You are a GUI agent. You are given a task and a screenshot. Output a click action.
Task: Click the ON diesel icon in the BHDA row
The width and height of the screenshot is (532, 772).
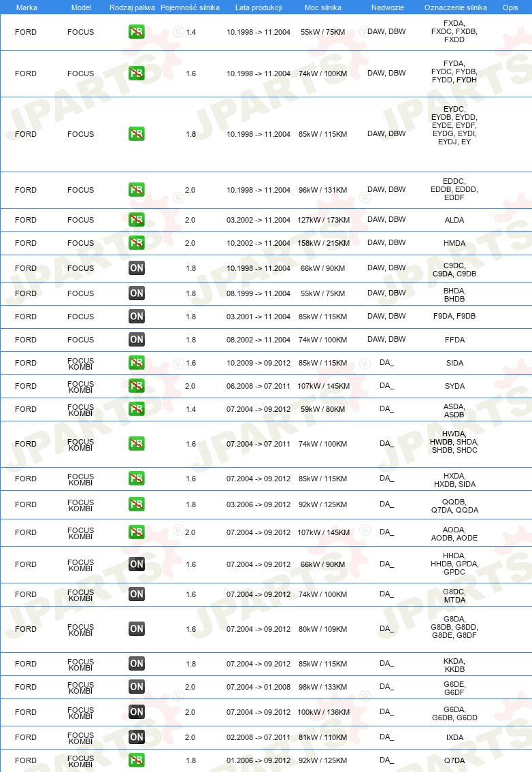[x=136, y=293]
